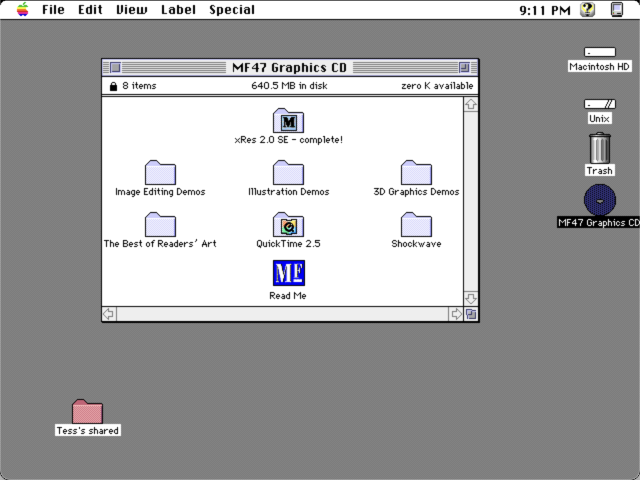
Task: Click the "3D Graphics Demos" label
Action: (x=416, y=192)
